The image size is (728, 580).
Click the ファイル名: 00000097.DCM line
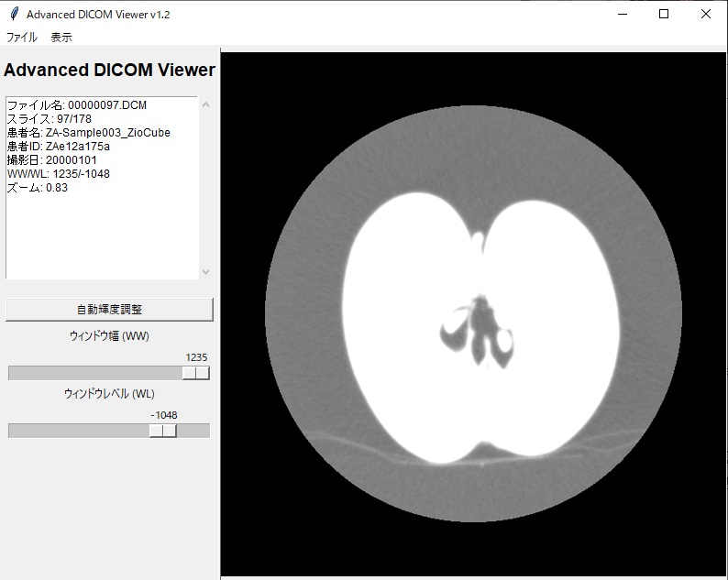(77, 105)
